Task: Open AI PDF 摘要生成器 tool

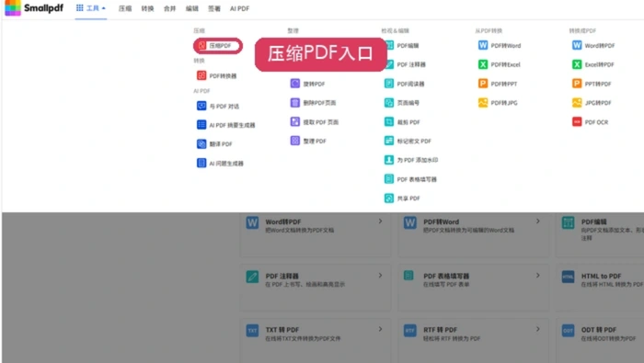Action: click(x=226, y=125)
